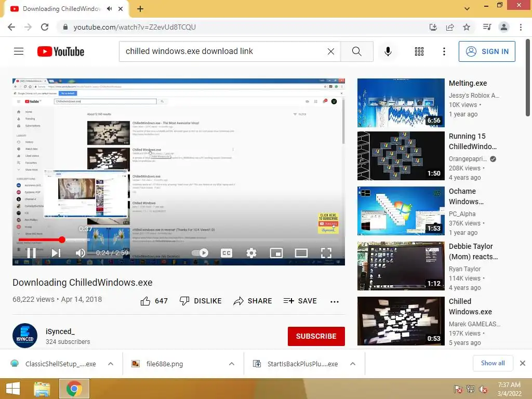Open more actions ellipsis below video
Image resolution: width=532 pixels, height=399 pixels.
tap(335, 301)
